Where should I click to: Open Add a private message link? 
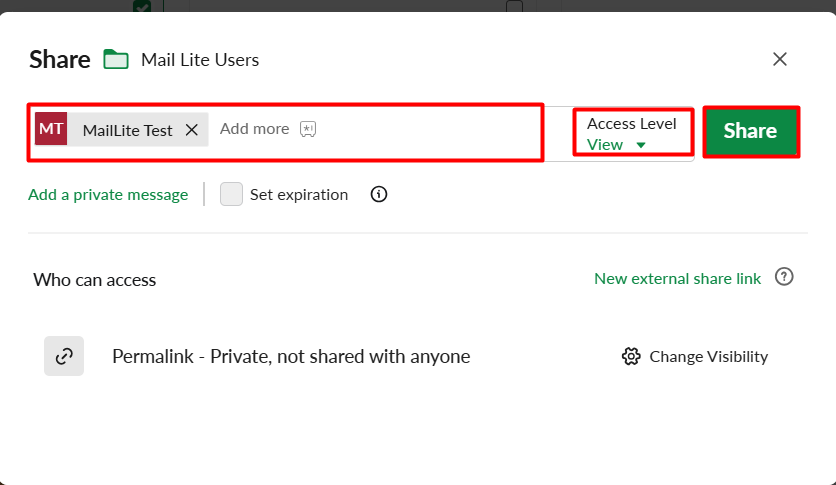point(108,195)
